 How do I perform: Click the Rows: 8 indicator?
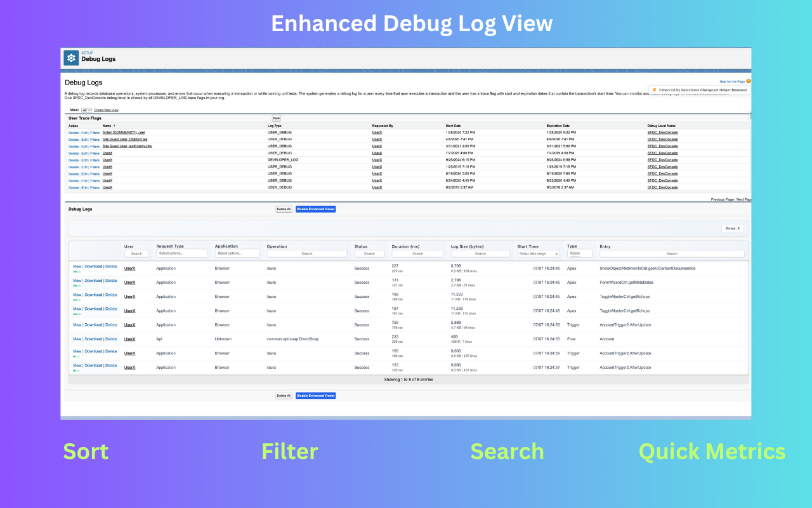(x=733, y=229)
